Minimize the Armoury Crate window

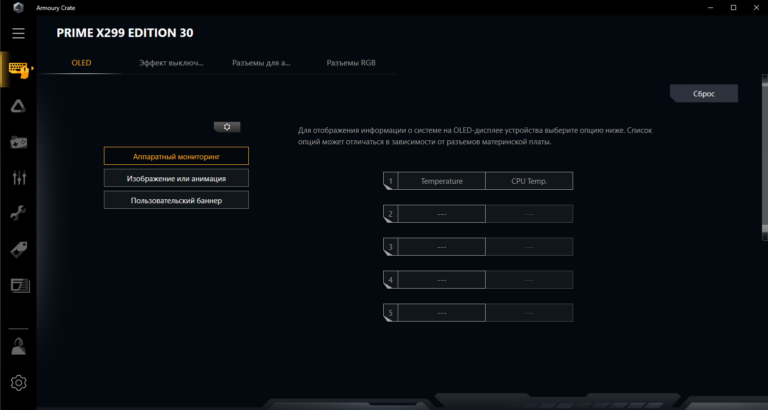point(711,7)
